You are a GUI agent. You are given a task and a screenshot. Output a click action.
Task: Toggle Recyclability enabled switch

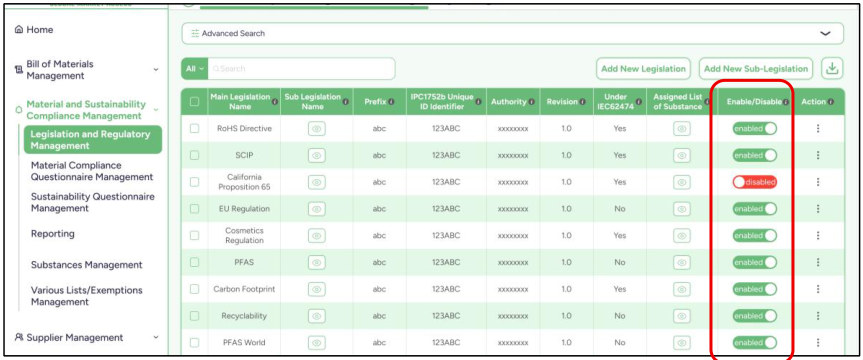755,316
